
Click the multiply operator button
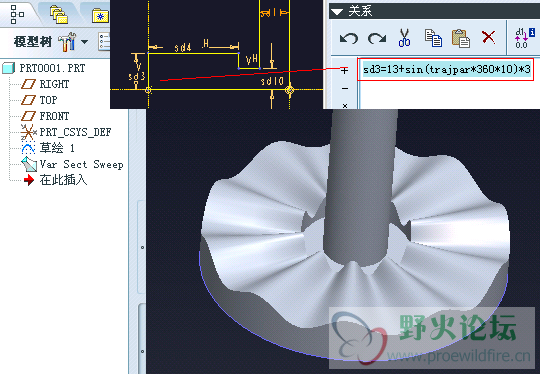coord(345,106)
